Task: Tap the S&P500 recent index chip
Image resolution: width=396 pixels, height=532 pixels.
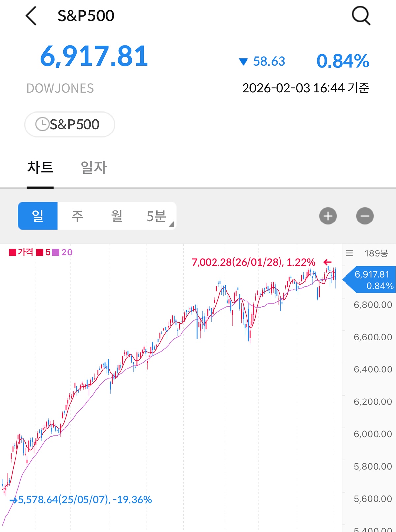Action: 70,124
